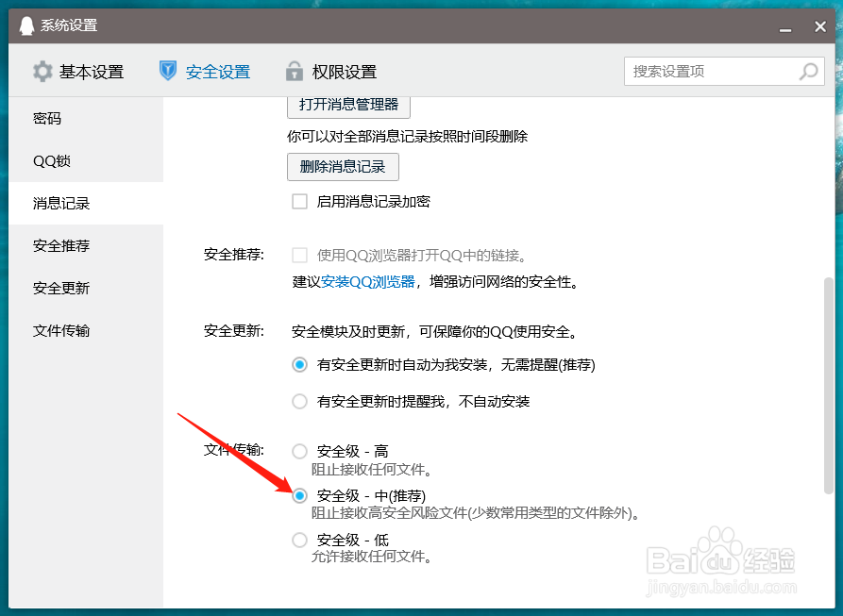
Task: Click text 你可以对全部消息记录按照时间段删除
Action: [408, 137]
